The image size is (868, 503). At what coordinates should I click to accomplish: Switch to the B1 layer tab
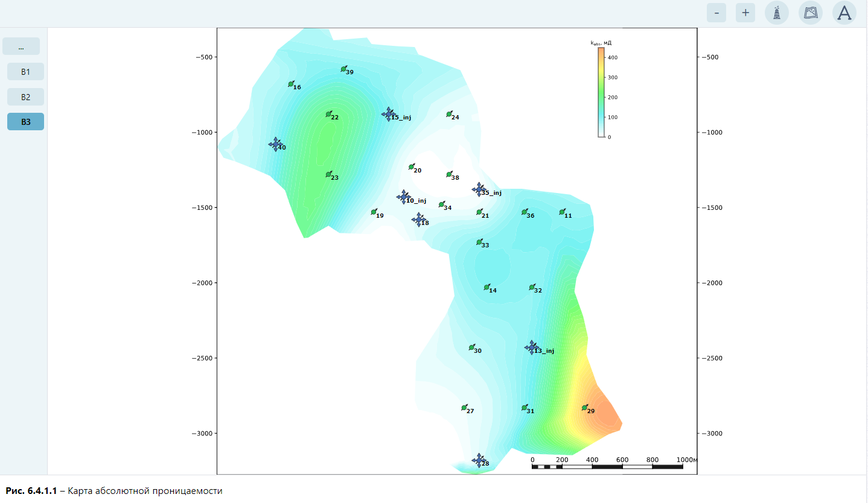coord(25,71)
